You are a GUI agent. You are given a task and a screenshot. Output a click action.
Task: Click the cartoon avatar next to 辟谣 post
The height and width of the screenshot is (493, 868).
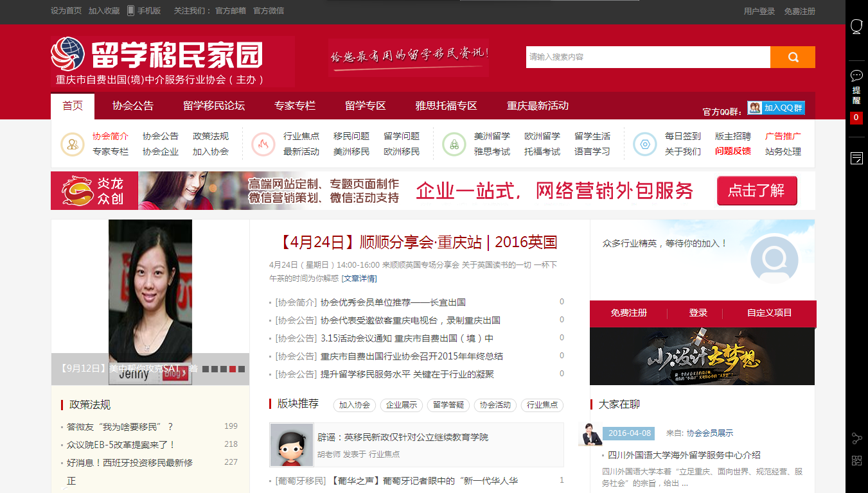click(x=291, y=444)
